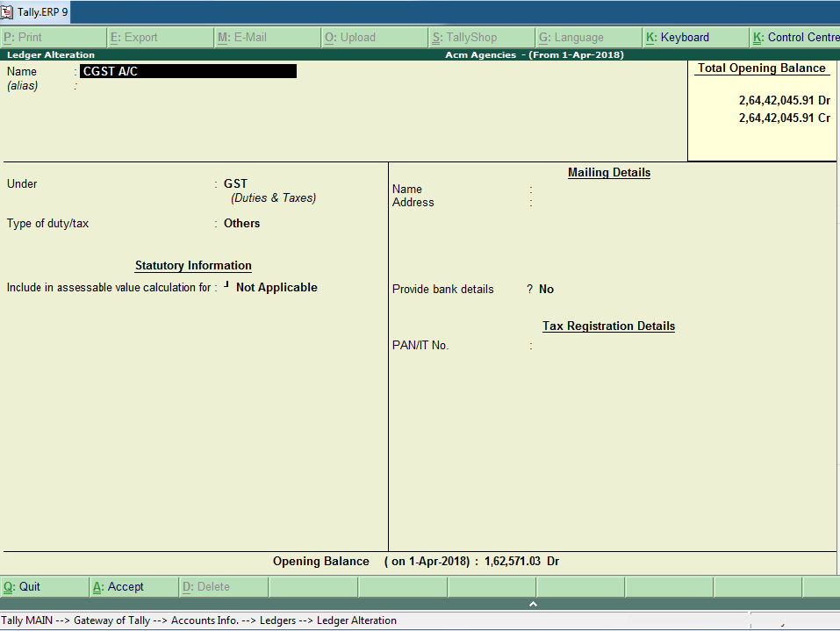Upload the ledger data

[351, 37]
